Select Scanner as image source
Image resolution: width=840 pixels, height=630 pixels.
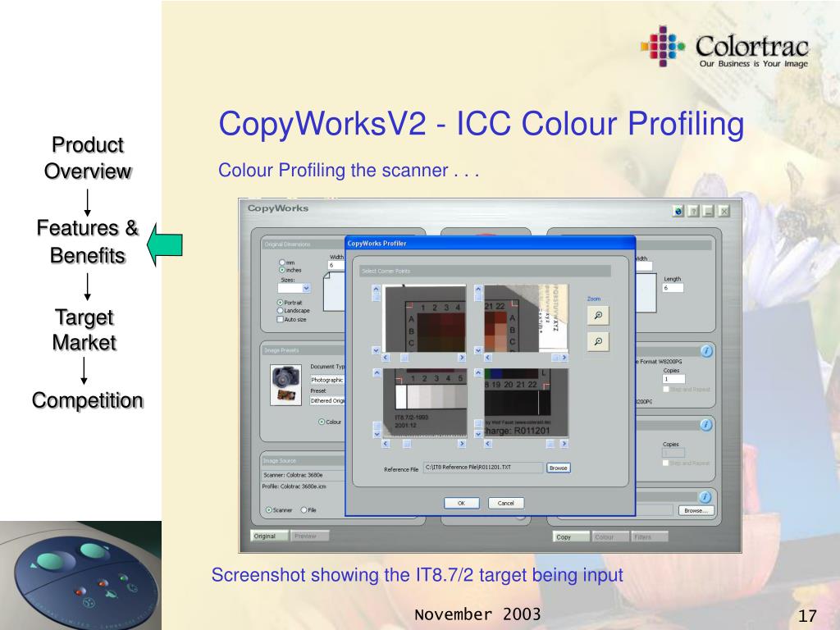(x=269, y=510)
